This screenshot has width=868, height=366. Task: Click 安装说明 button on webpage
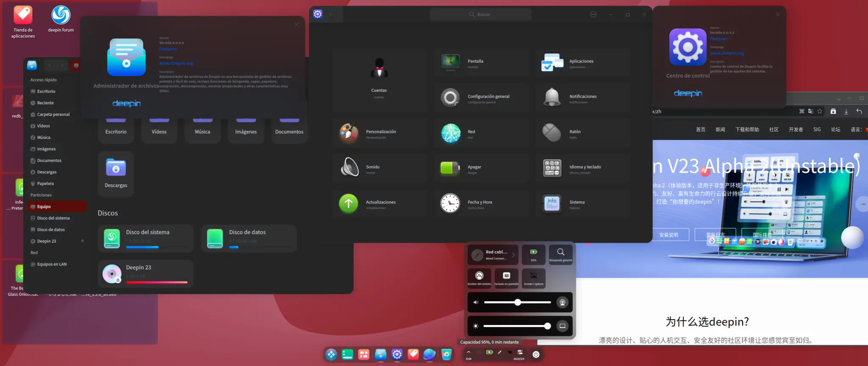[669, 235]
